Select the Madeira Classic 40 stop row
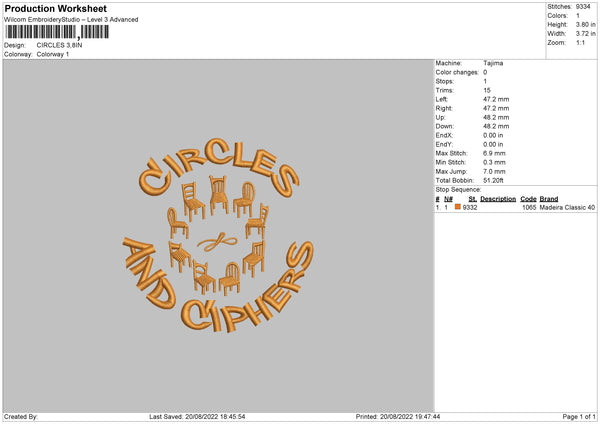This screenshot has height=424, width=600. (x=515, y=207)
